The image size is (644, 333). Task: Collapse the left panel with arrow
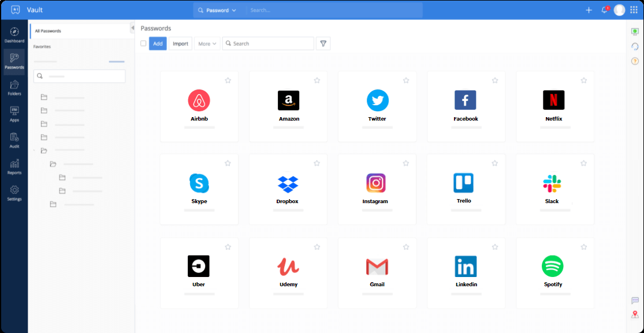pyautogui.click(x=132, y=28)
